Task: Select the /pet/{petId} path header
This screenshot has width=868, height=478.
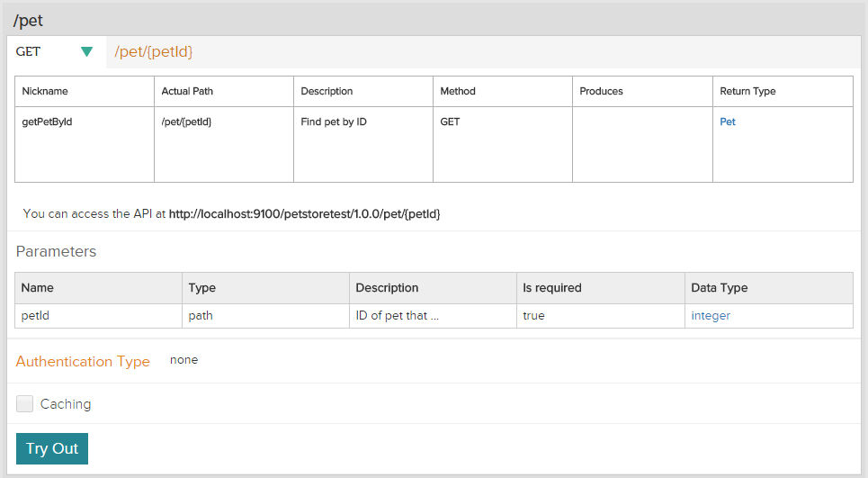Action: pos(153,51)
